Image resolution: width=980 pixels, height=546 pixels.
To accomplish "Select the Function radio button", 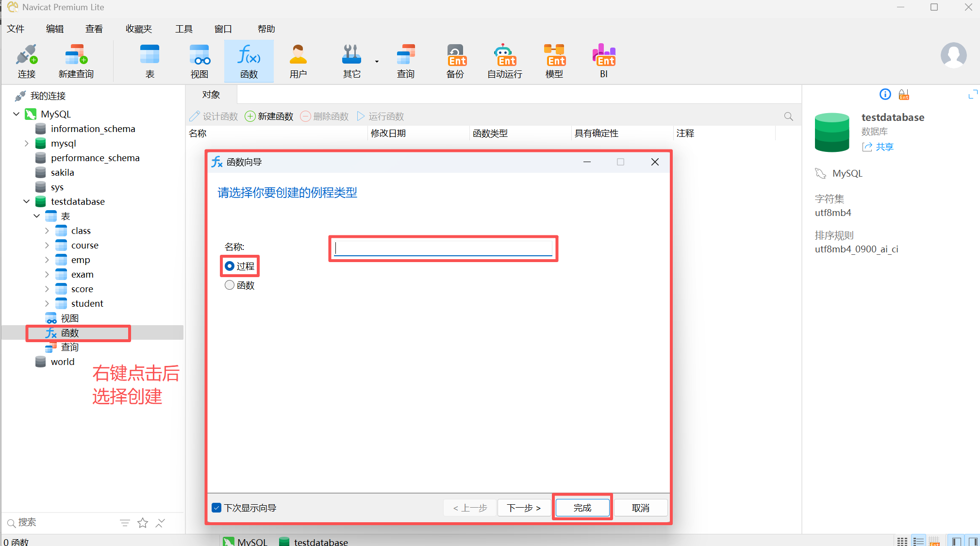I will [230, 285].
